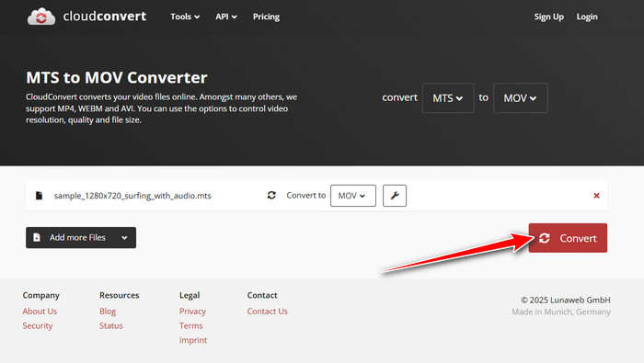Image resolution: width=644 pixels, height=363 pixels.
Task: Click the Sign Up link
Action: (548, 17)
